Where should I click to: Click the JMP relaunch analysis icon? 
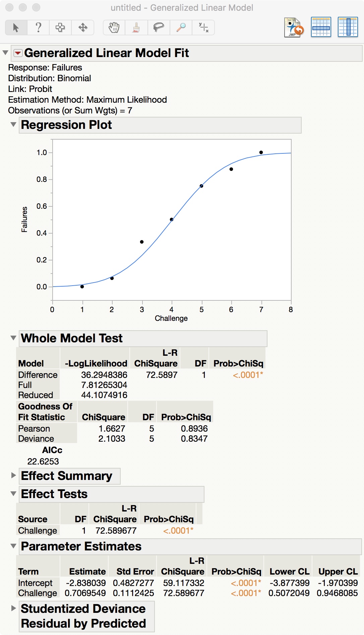tap(294, 27)
